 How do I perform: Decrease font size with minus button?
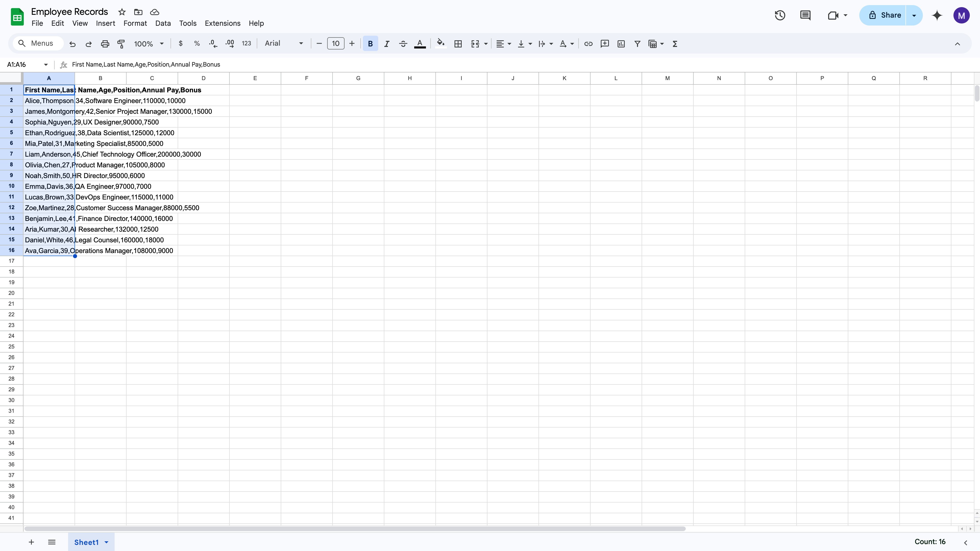point(319,44)
